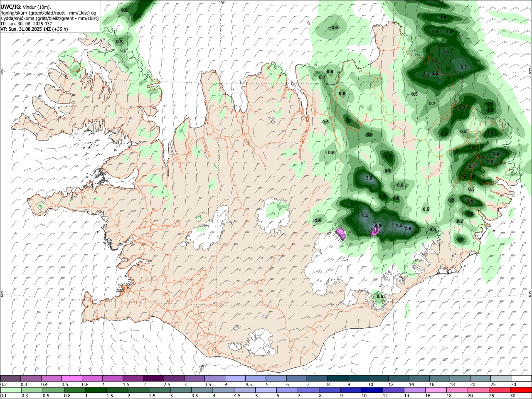
Task: Click the 2.4 precipitation value near east coast
Action: point(470,202)
